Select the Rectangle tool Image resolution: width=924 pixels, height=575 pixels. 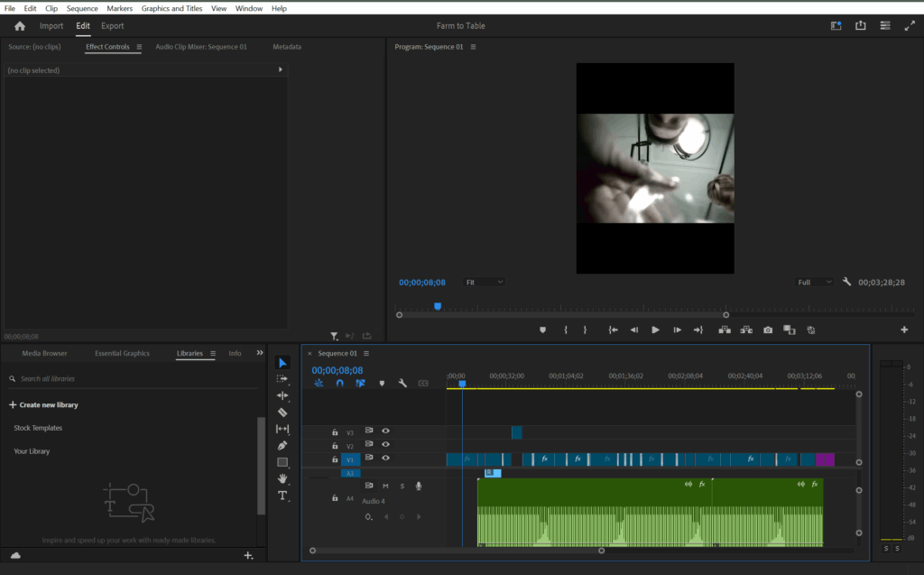click(x=282, y=462)
